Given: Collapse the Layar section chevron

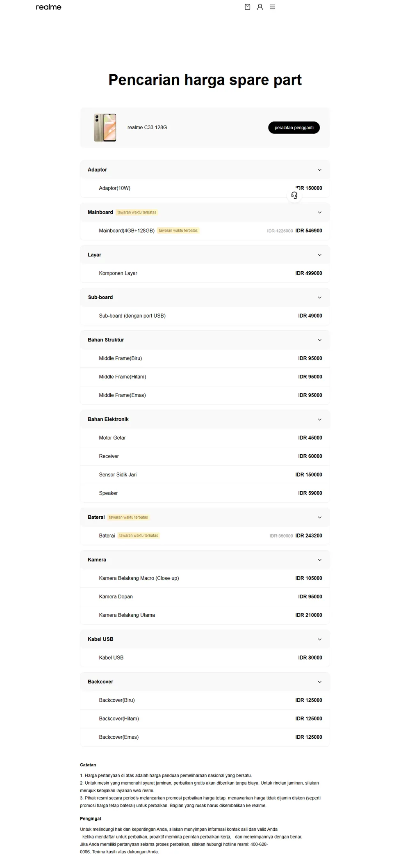Looking at the screenshot, I should 320,255.
